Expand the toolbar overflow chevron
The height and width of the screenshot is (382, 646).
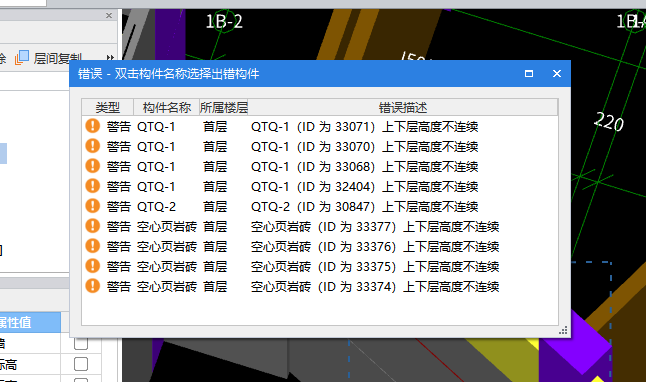(110, 58)
